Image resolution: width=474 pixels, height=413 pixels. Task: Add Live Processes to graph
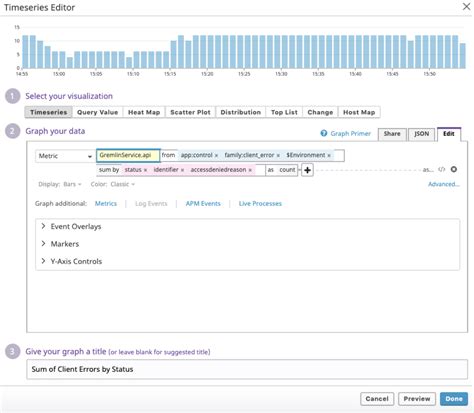click(x=260, y=204)
